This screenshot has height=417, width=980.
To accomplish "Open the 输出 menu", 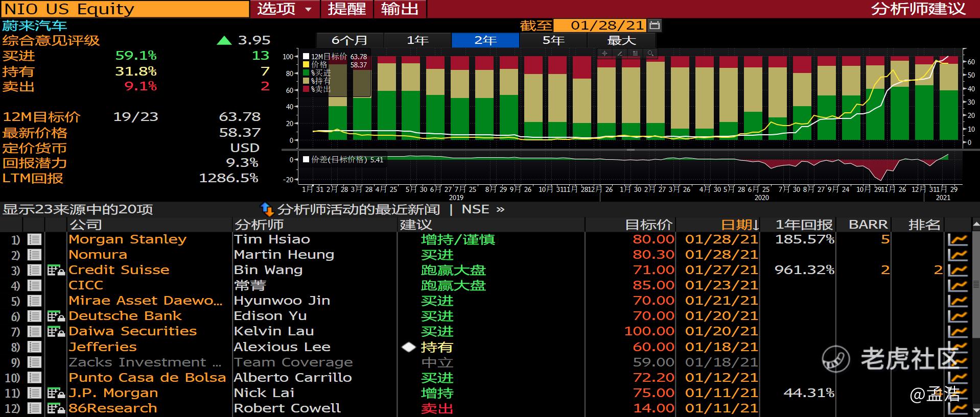I will [x=400, y=9].
